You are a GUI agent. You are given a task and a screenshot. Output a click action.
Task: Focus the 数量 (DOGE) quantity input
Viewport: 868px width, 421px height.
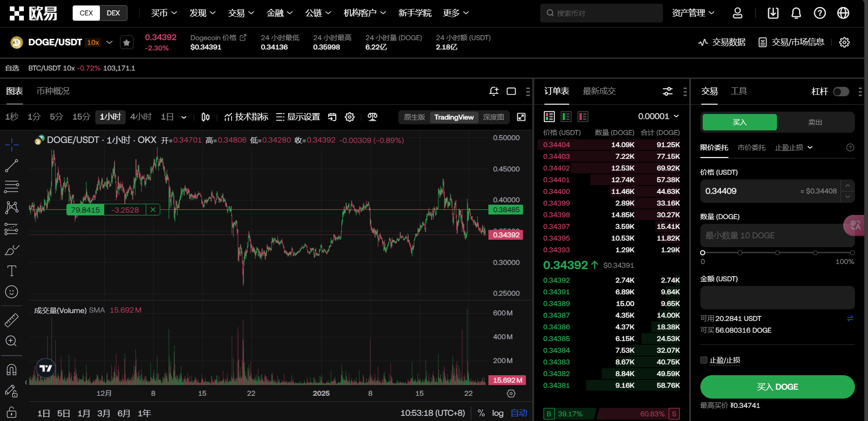(777, 235)
